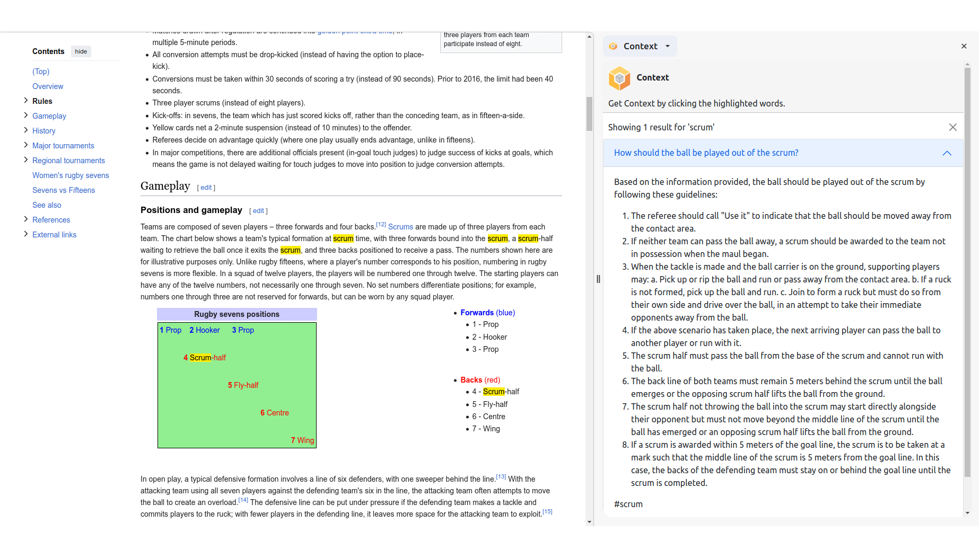Click '5 Fly-half' in the positions chart

click(243, 385)
